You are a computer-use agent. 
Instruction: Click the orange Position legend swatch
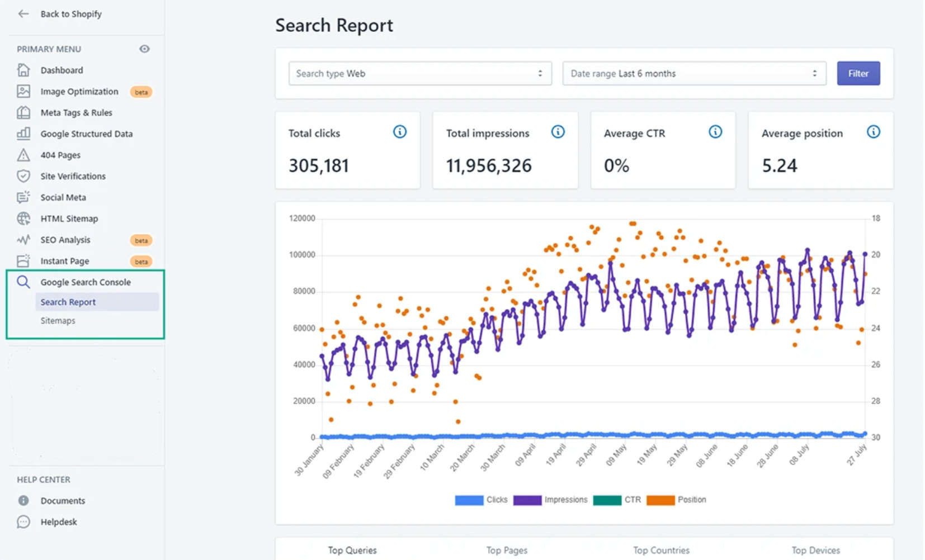(660, 500)
